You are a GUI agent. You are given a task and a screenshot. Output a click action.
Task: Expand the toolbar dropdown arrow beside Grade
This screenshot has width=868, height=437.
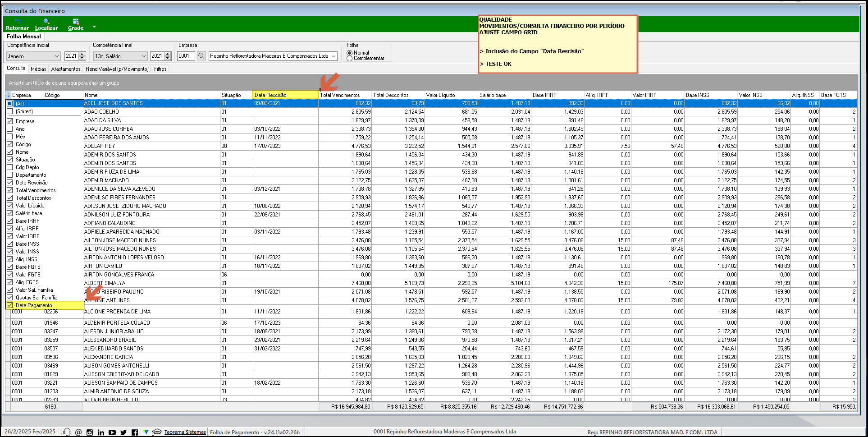pos(94,27)
